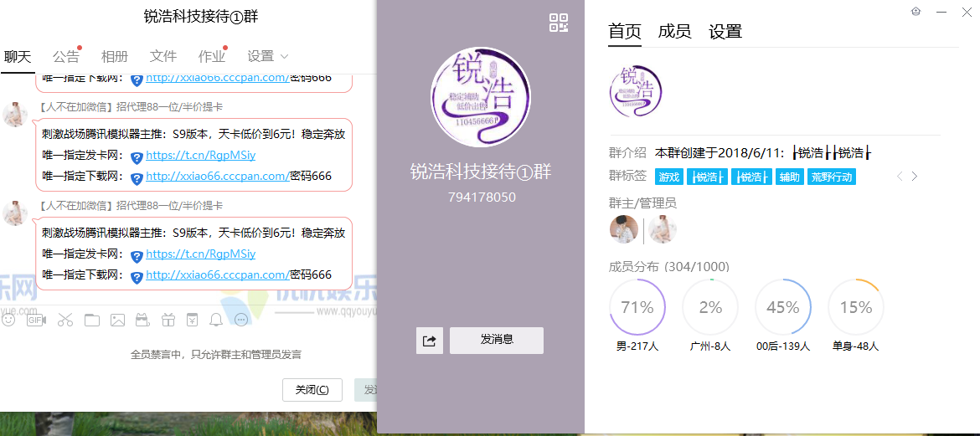Viewport: 980px width, 436px height.
Task: Open the 公告 tab in chat window
Action: (x=66, y=56)
